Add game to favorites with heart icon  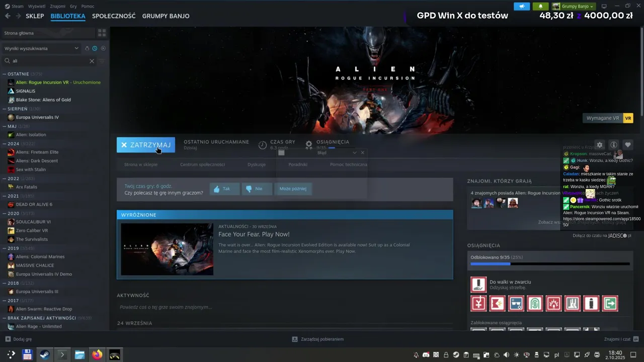[627, 145]
